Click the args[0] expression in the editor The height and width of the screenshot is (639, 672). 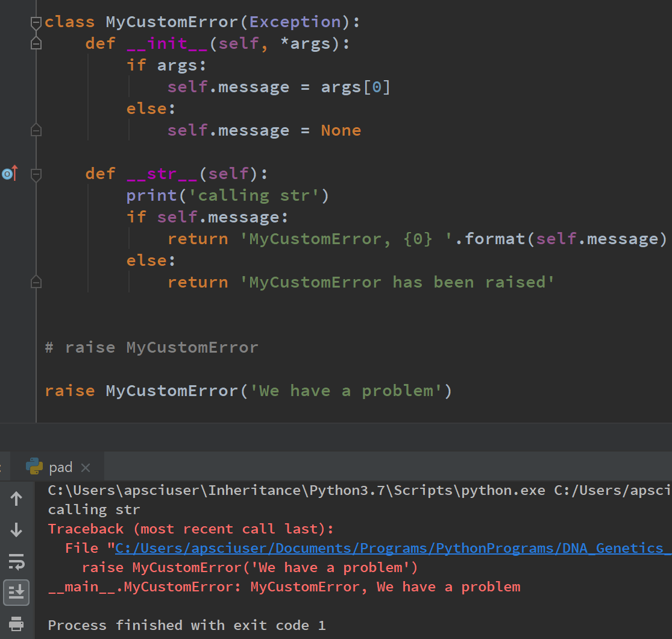click(355, 86)
